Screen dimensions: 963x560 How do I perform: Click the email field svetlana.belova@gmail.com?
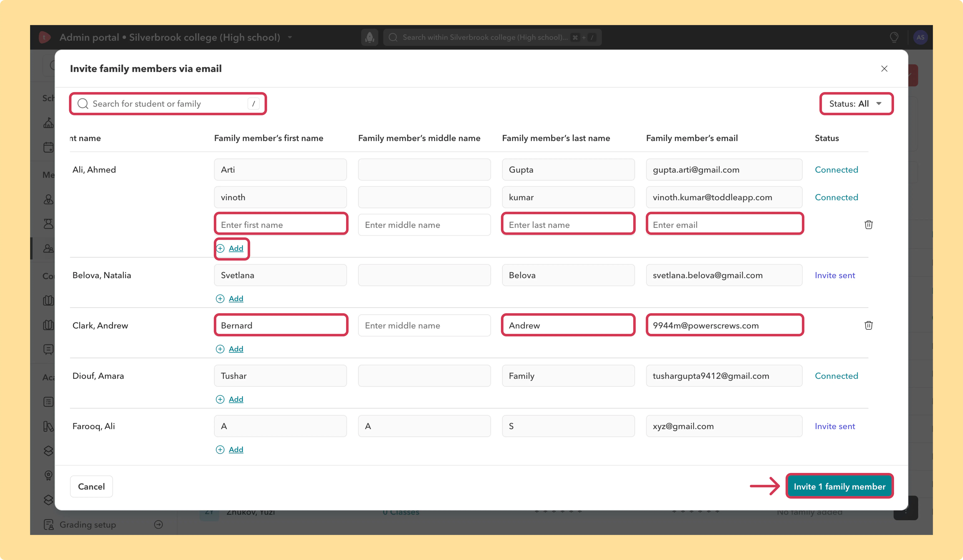pyautogui.click(x=724, y=275)
